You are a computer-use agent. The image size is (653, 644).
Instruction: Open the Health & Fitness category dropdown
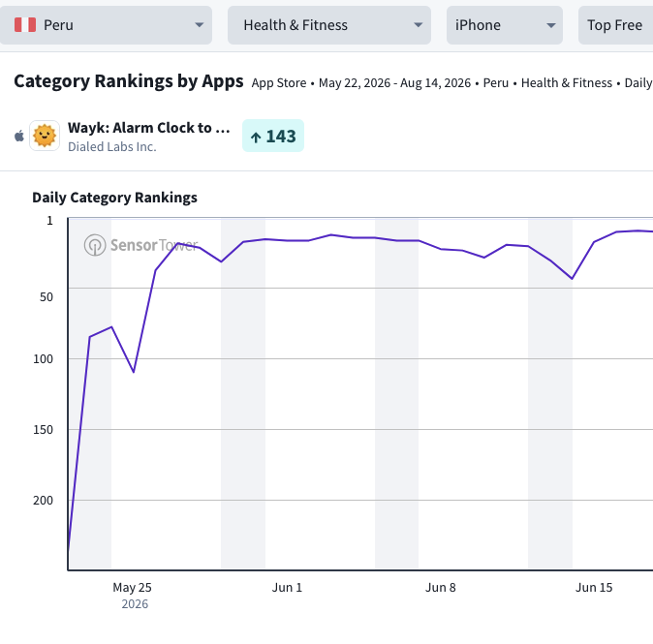[329, 25]
